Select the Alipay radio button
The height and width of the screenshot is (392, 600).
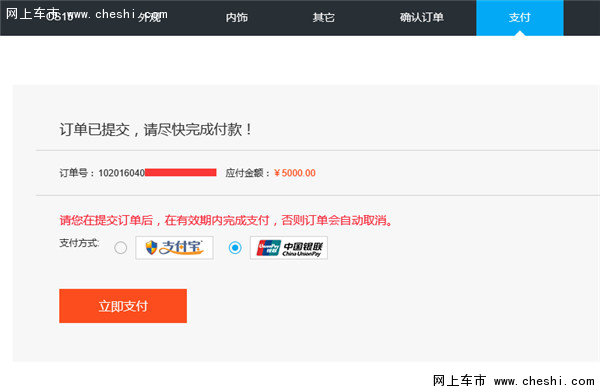(x=121, y=248)
